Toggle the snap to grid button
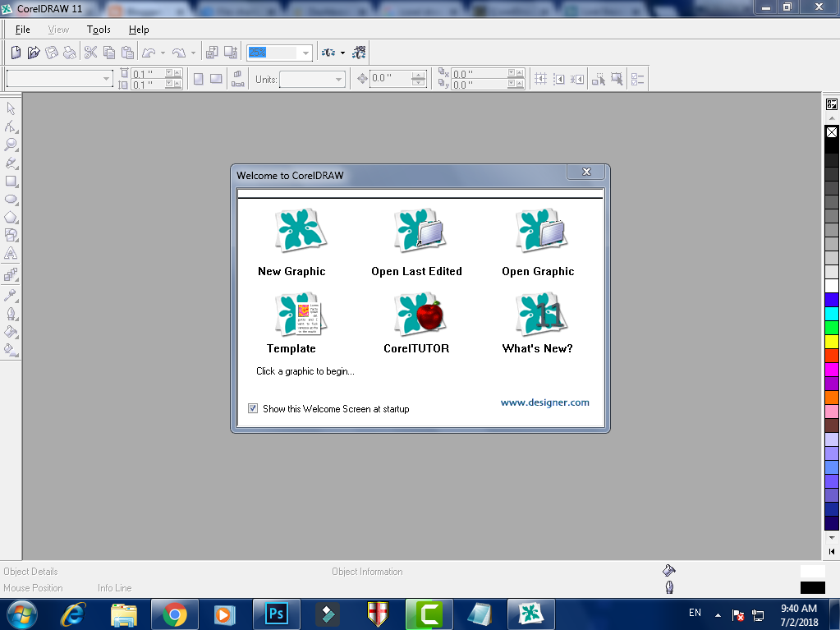 pos(540,79)
